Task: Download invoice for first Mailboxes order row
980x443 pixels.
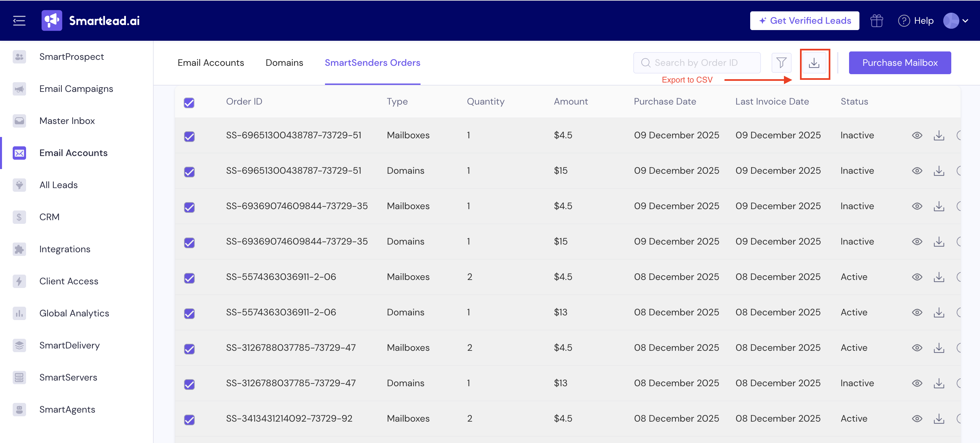Action: 939,136
